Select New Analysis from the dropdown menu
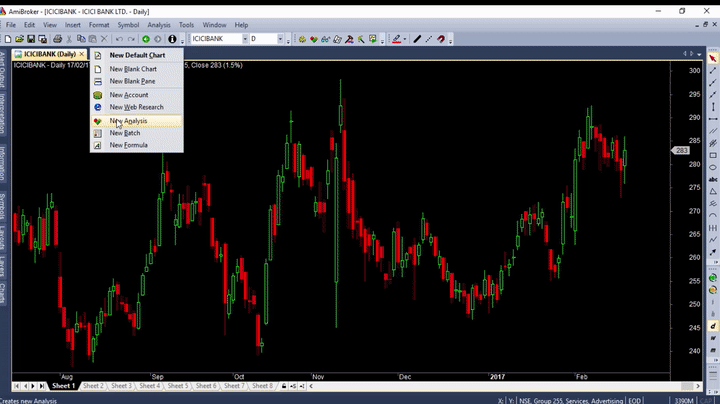Viewport: 720px width, 404px height. click(128, 120)
